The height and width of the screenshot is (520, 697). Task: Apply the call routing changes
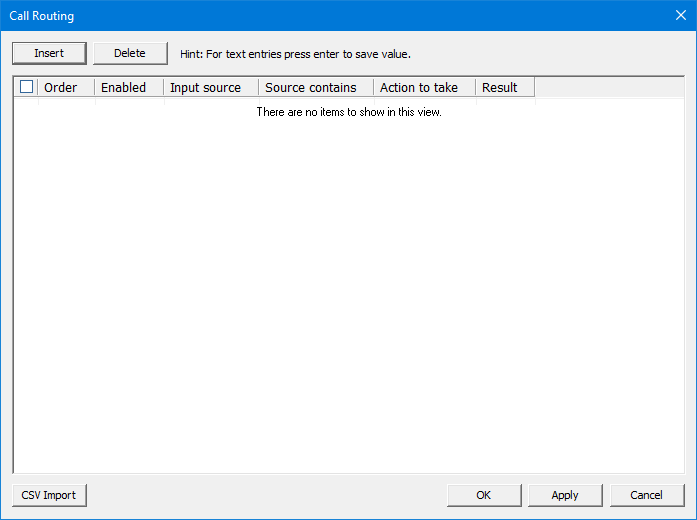565,495
